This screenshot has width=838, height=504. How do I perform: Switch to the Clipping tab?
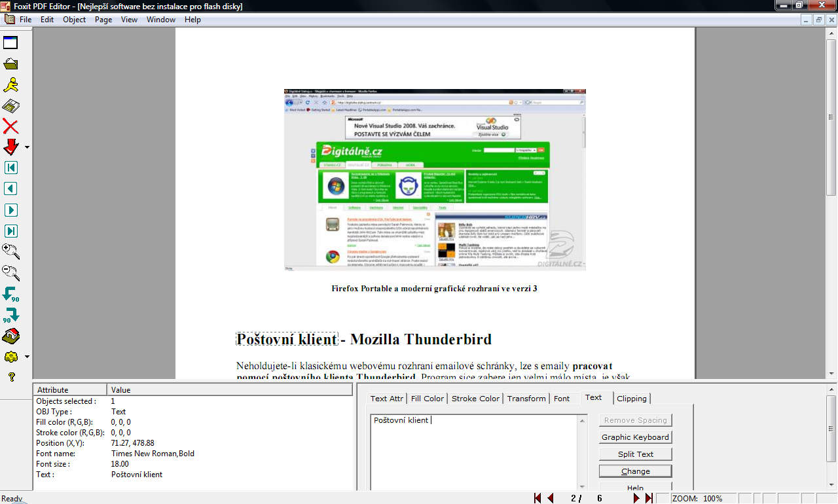click(x=632, y=398)
